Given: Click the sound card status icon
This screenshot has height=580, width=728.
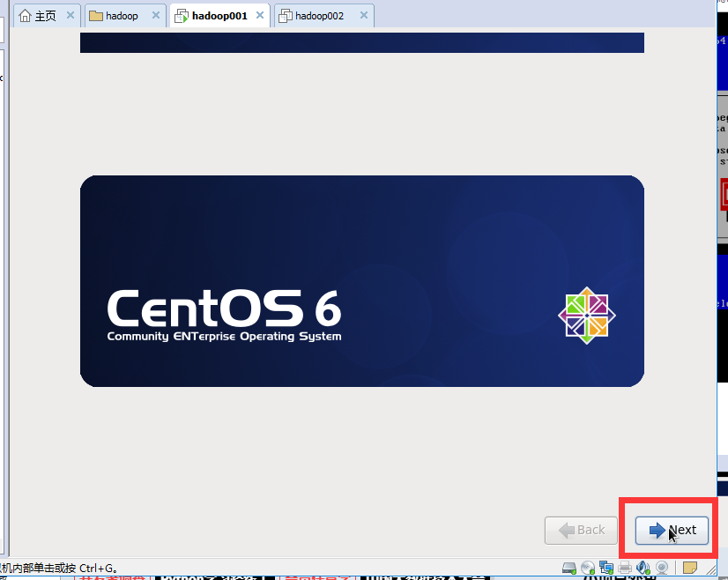Looking at the screenshot, I should pos(643,568).
